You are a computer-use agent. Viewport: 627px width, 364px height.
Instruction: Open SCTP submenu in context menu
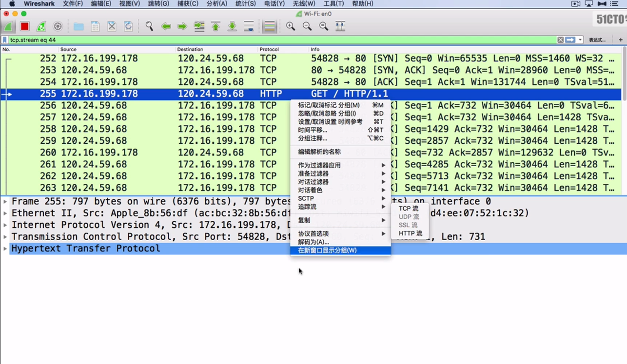(340, 198)
